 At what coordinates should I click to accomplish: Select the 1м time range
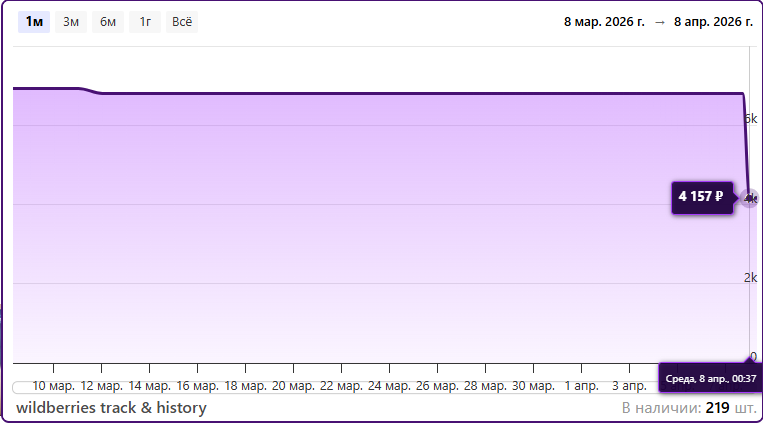coord(34,22)
